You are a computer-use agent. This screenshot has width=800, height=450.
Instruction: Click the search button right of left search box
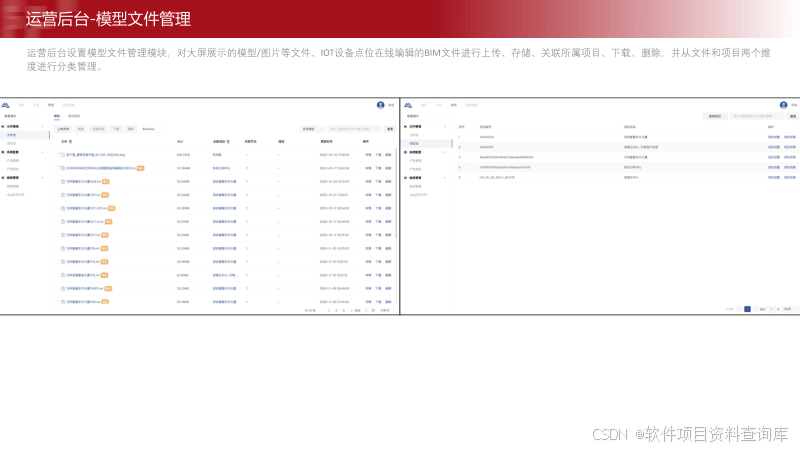[390, 129]
